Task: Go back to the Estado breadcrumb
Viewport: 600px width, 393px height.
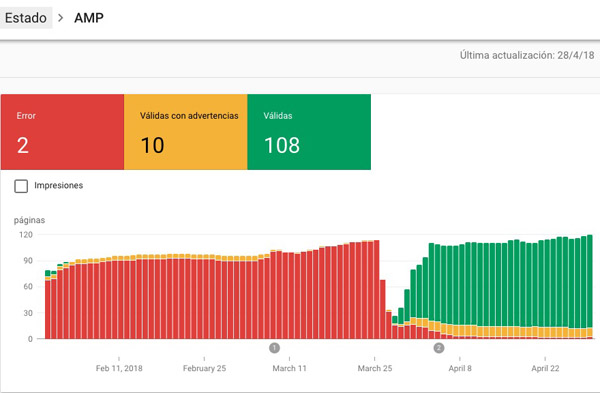Action: [26, 18]
